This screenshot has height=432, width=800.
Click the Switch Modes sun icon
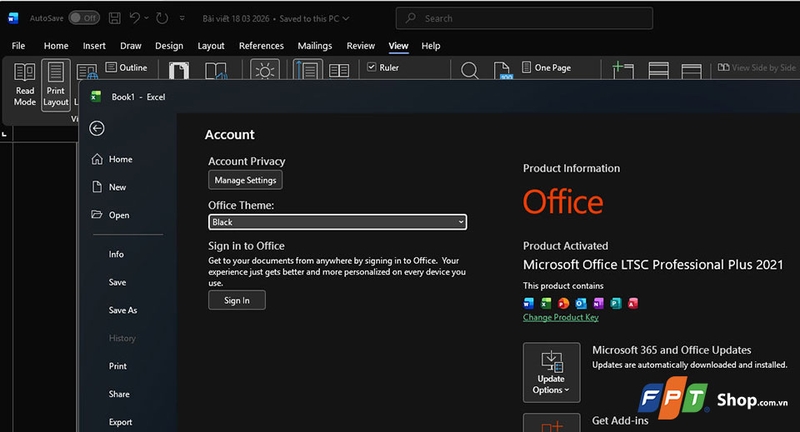click(265, 70)
